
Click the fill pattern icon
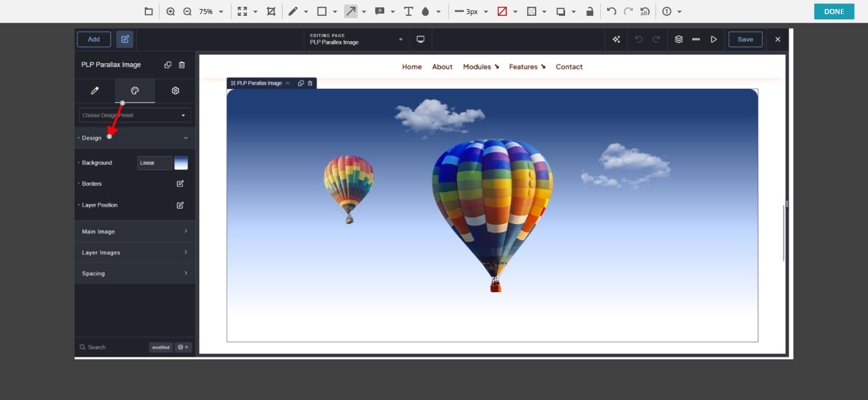pos(532,11)
